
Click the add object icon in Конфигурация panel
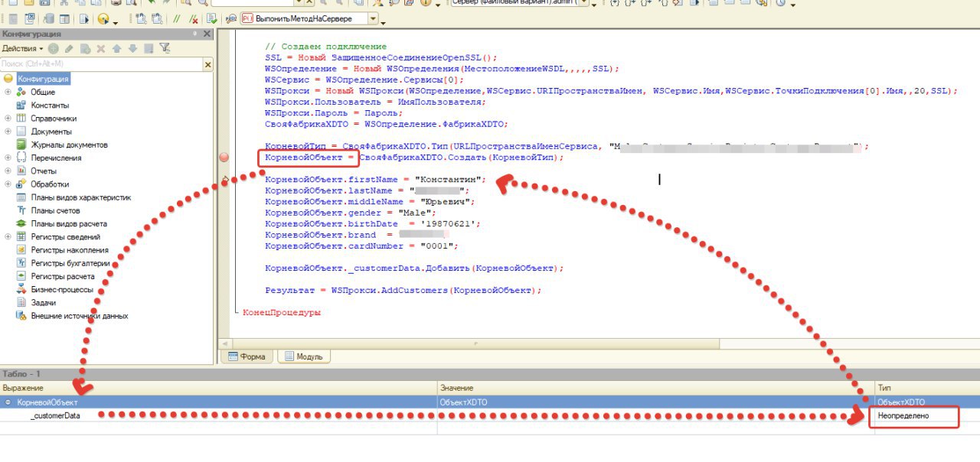pos(54,48)
